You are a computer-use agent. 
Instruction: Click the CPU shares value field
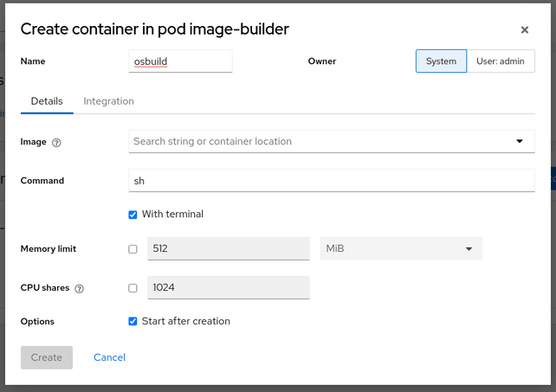click(x=228, y=288)
